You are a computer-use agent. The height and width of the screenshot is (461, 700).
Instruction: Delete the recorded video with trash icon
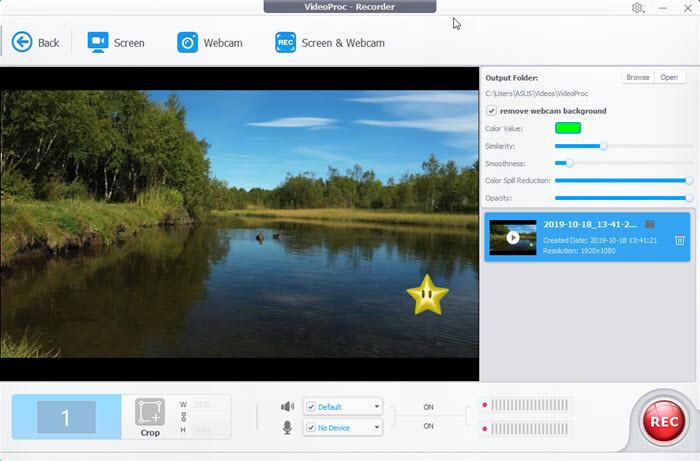point(680,239)
